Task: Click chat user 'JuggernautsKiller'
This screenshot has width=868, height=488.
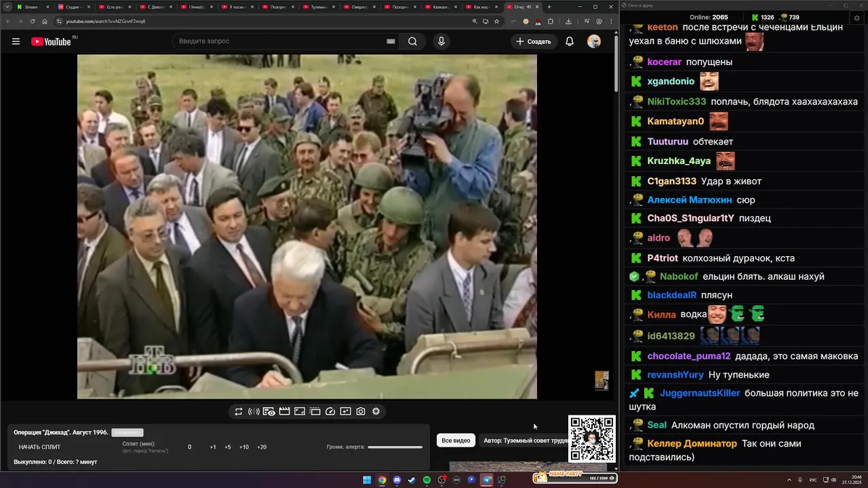Action: pyautogui.click(x=700, y=393)
